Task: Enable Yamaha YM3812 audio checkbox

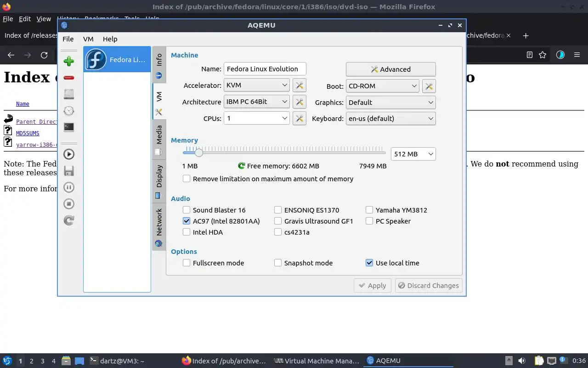Action: 396,210
